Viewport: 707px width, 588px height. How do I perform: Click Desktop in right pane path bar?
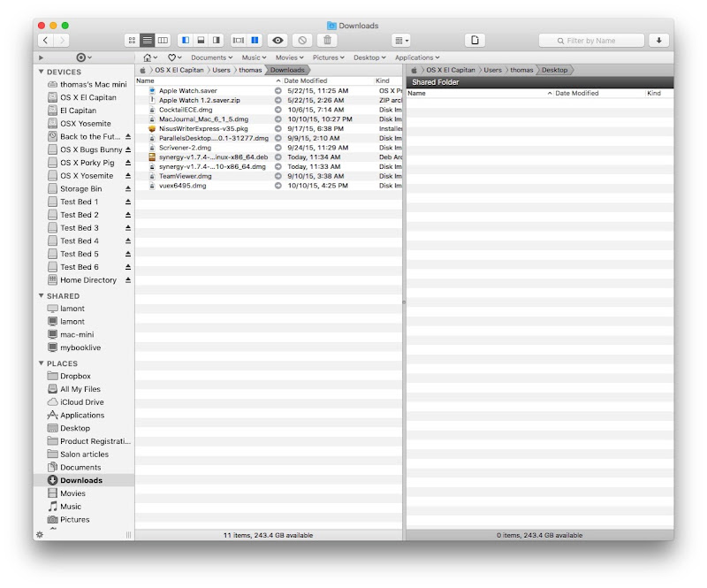click(555, 70)
